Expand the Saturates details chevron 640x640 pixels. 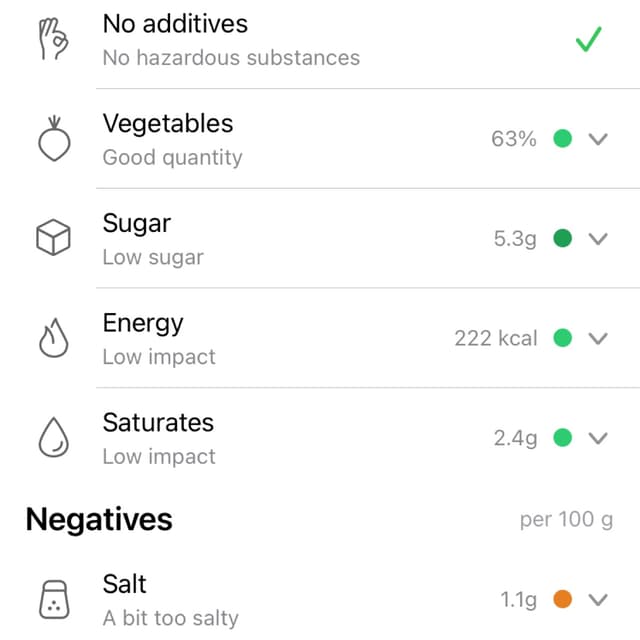click(x=598, y=438)
